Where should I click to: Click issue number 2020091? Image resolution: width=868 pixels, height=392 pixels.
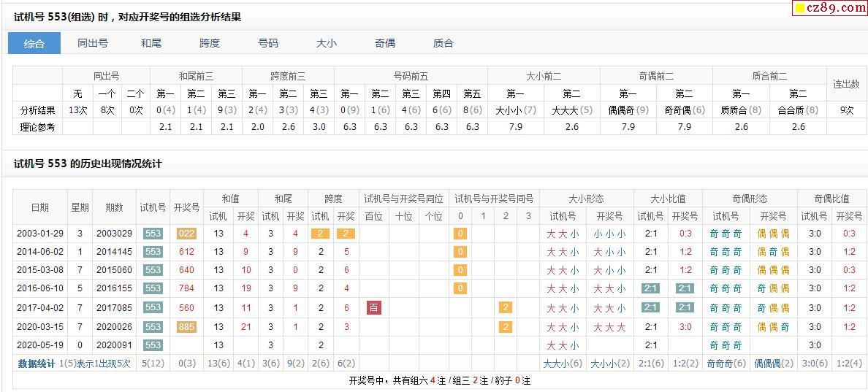[x=115, y=345]
